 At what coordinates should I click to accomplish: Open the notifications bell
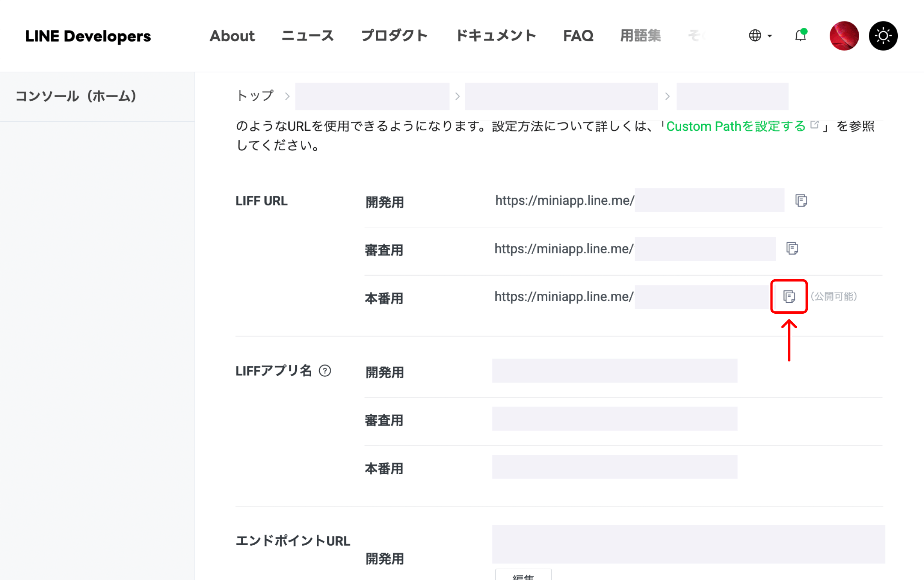click(x=799, y=36)
